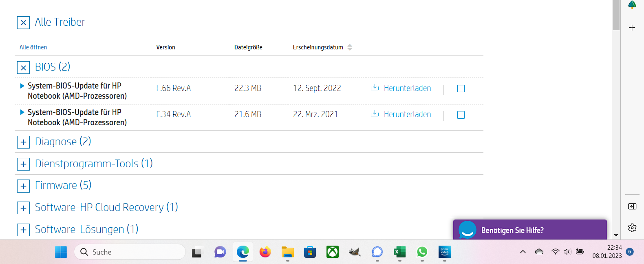Screen dimensions: 644x264
Task: Click the F.34 Rev.A version text
Action: pyautogui.click(x=174, y=114)
